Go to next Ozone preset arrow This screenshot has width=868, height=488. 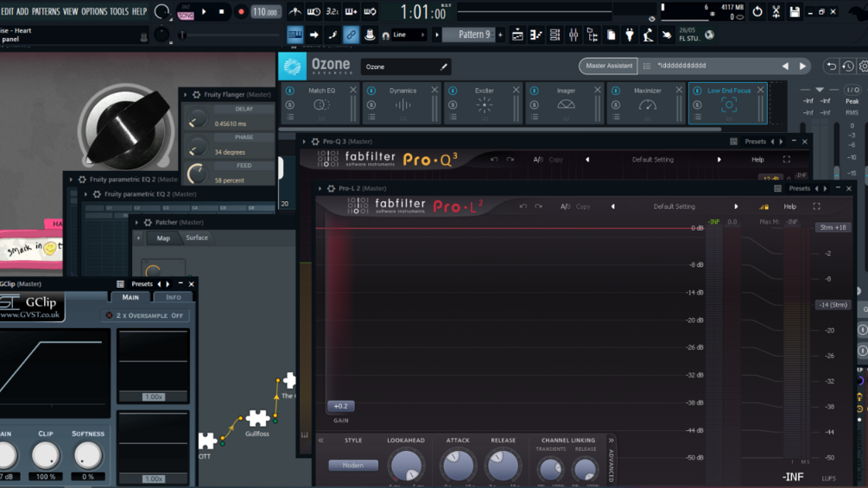pyautogui.click(x=802, y=67)
